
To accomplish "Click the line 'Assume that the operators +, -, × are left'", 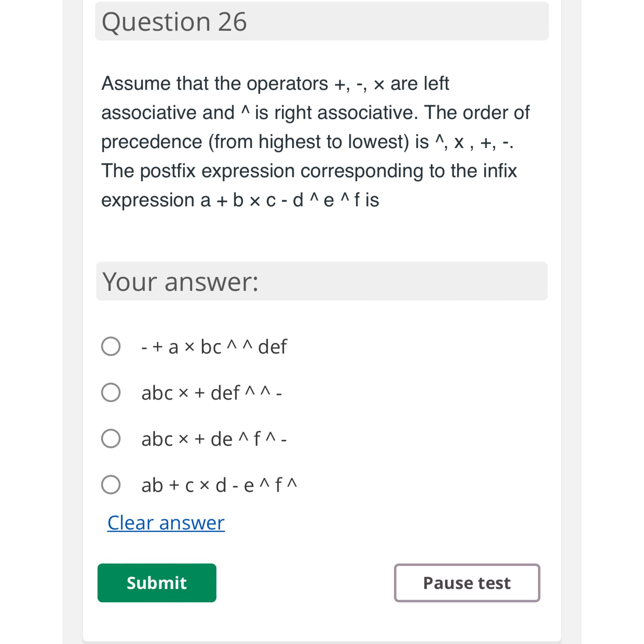I will pos(275,83).
